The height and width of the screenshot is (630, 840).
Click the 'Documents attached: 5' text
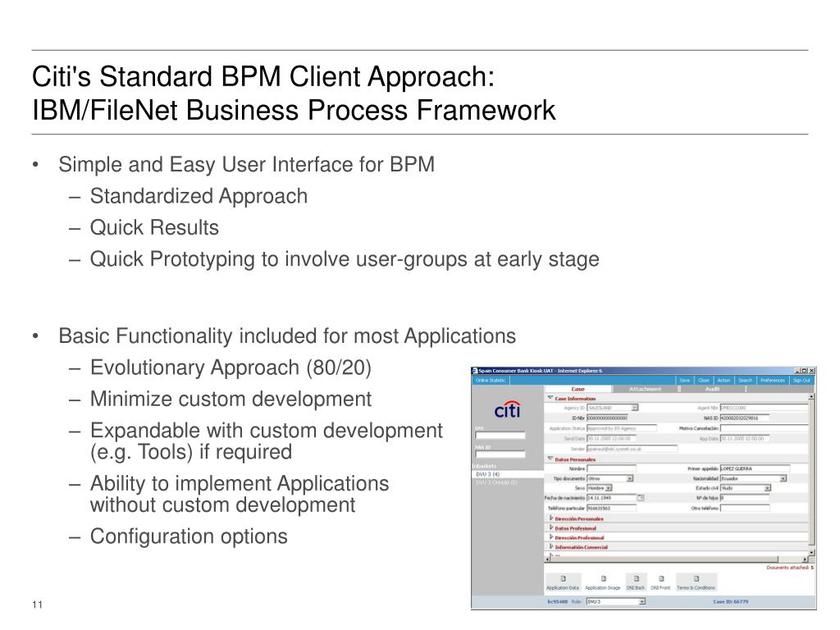[790, 568]
